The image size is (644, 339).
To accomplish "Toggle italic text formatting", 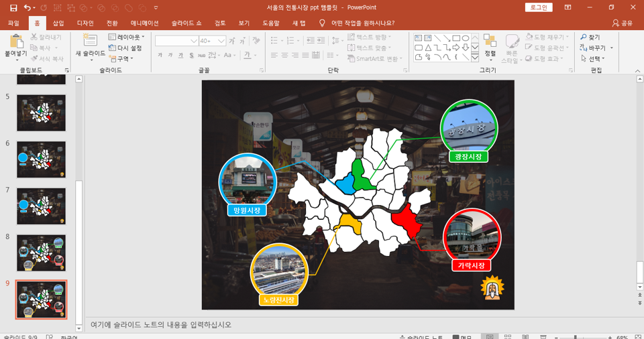I will [x=170, y=55].
